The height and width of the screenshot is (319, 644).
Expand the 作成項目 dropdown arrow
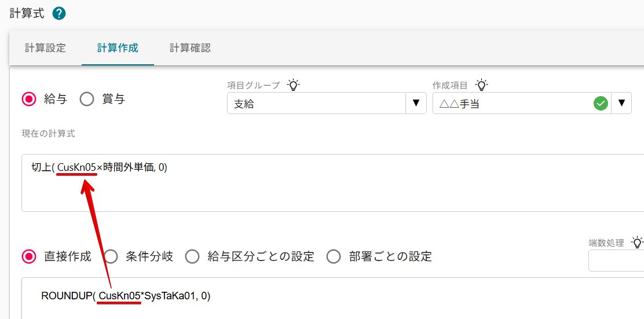click(621, 103)
